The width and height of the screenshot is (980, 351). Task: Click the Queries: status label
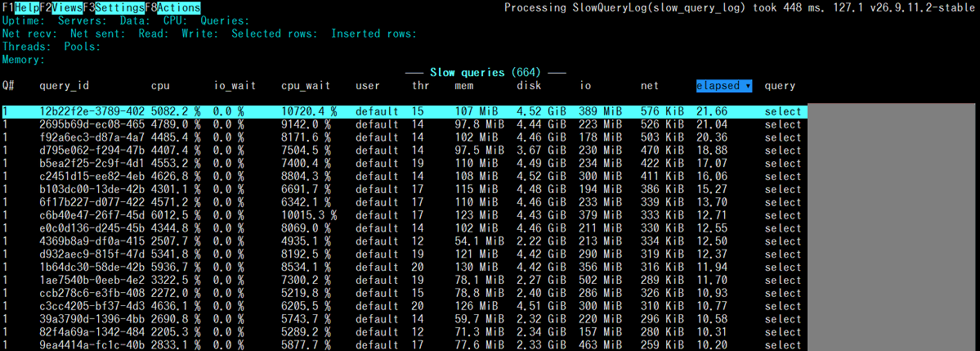point(225,20)
